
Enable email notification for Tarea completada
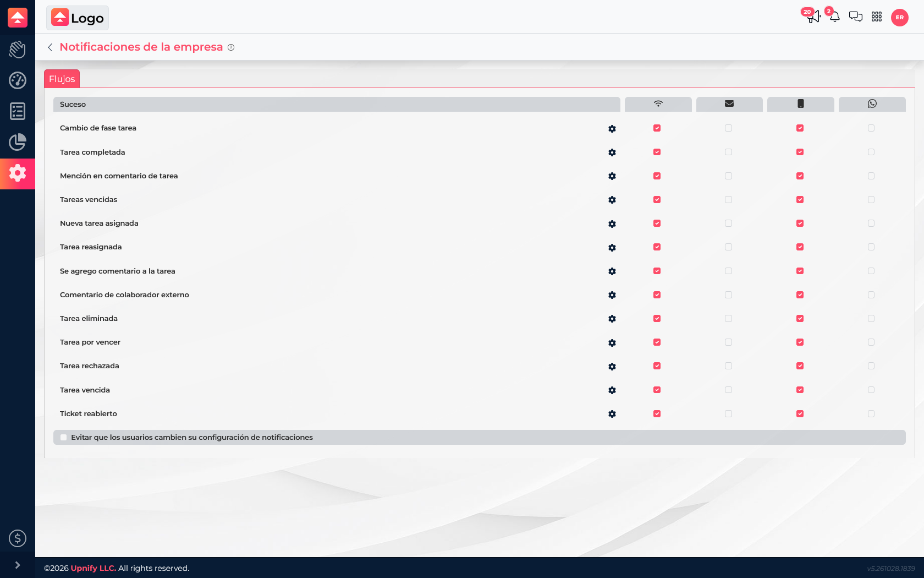[x=729, y=152]
